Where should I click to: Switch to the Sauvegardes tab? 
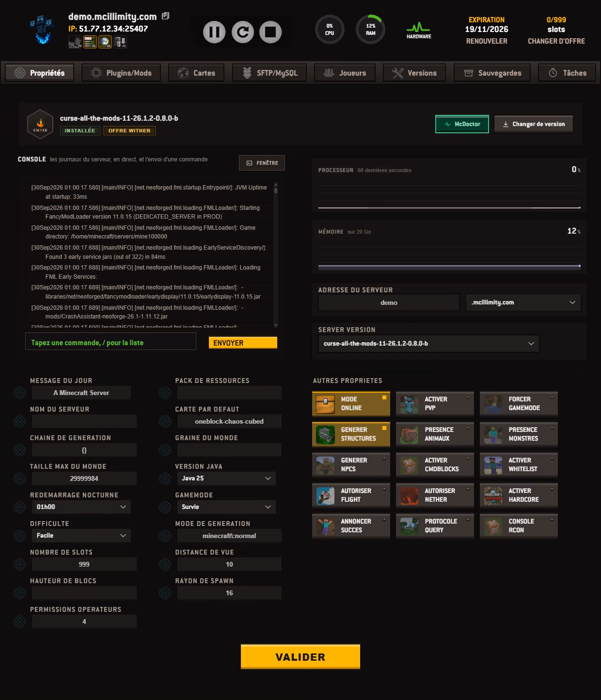pos(492,73)
